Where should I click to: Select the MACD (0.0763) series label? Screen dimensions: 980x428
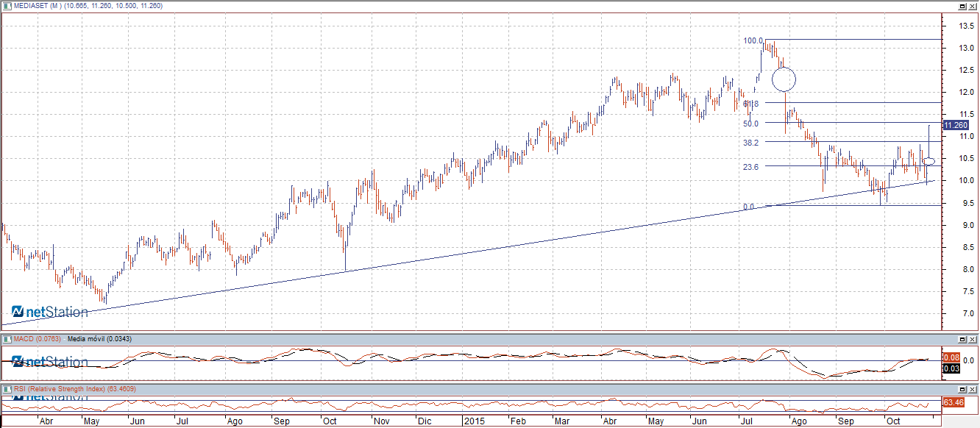pyautogui.click(x=38, y=339)
